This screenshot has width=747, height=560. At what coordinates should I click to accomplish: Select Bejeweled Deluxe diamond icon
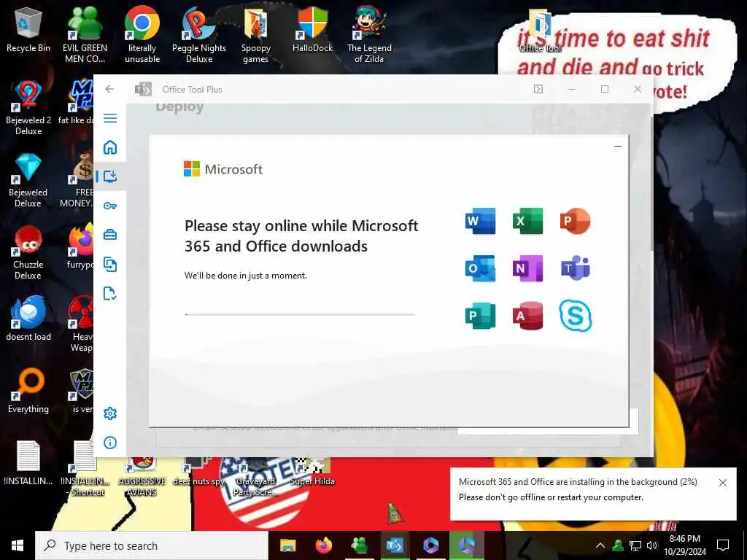point(28,181)
